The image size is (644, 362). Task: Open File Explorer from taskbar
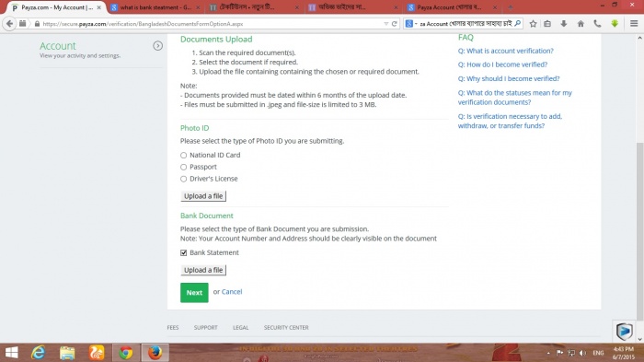pyautogui.click(x=67, y=353)
